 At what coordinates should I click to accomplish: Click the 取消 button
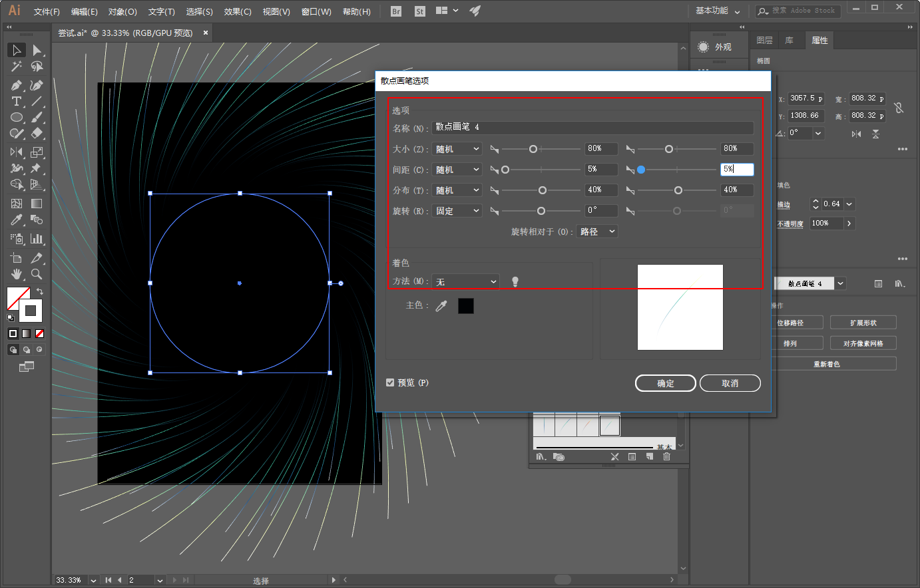pyautogui.click(x=730, y=383)
